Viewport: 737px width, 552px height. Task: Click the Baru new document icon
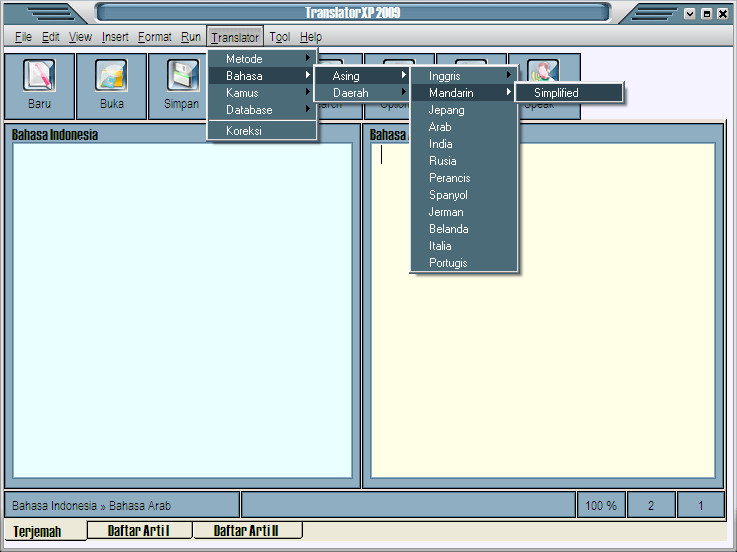pyautogui.click(x=39, y=75)
